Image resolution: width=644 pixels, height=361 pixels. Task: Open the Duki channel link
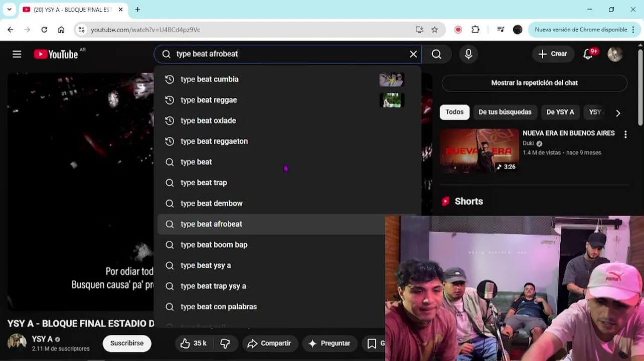(x=528, y=143)
